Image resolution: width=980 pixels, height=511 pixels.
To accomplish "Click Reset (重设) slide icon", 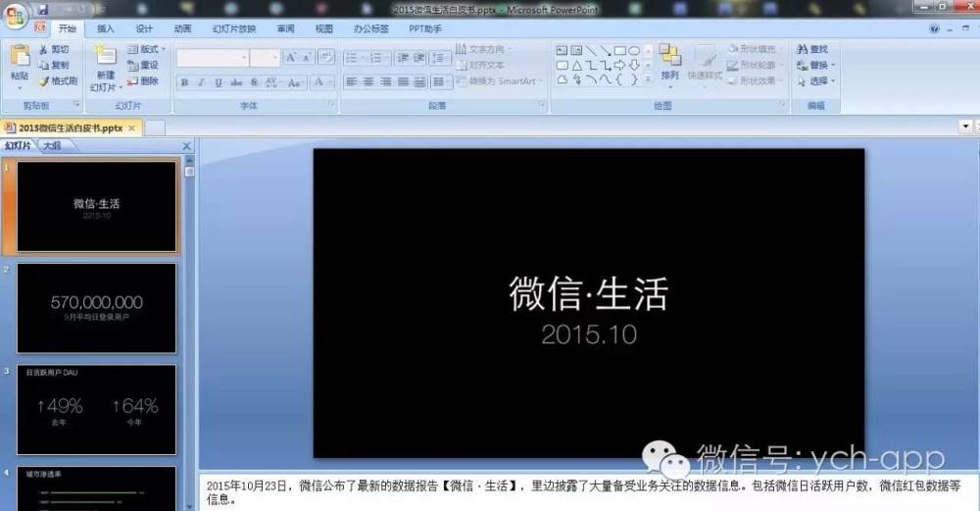I will 132,65.
